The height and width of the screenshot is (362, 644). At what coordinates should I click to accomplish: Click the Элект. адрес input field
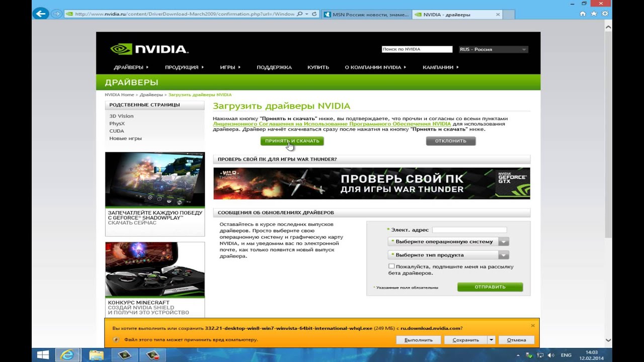(x=469, y=230)
